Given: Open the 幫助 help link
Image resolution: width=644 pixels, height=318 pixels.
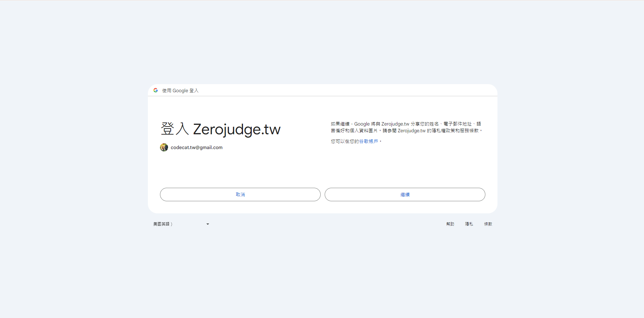Looking at the screenshot, I should 450,224.
